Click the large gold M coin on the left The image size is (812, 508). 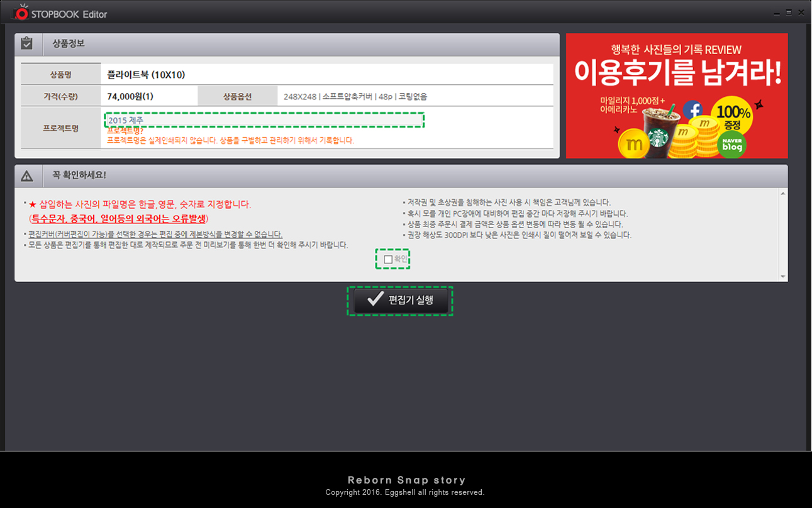tap(635, 143)
